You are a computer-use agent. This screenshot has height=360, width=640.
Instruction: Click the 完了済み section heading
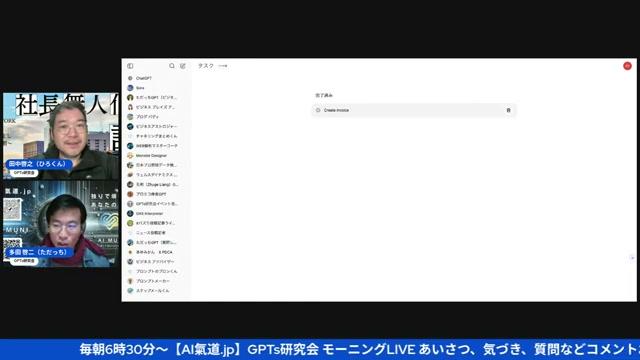coord(324,95)
